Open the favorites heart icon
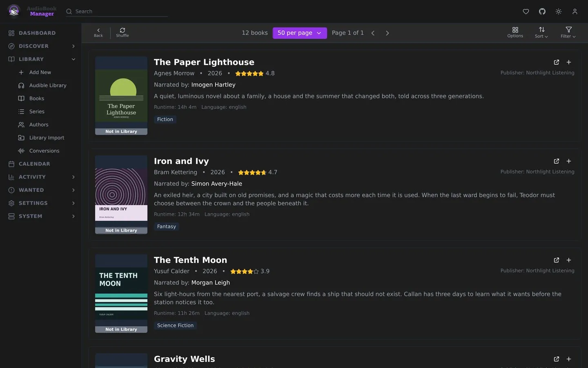 [526, 11]
